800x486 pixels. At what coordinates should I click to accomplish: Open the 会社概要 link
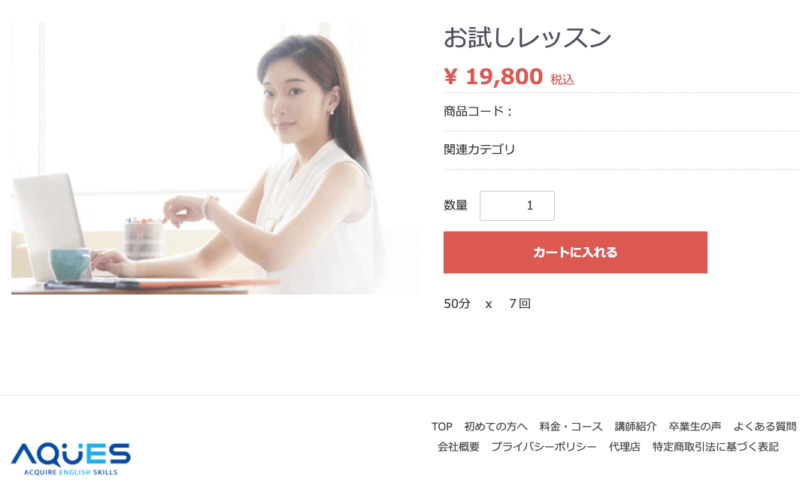point(458,447)
